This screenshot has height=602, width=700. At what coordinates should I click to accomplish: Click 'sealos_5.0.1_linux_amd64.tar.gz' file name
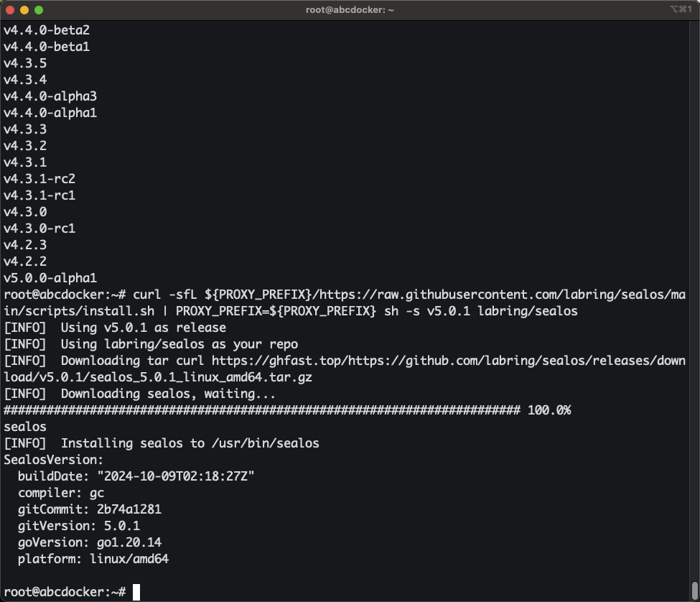pyautogui.click(x=201, y=377)
